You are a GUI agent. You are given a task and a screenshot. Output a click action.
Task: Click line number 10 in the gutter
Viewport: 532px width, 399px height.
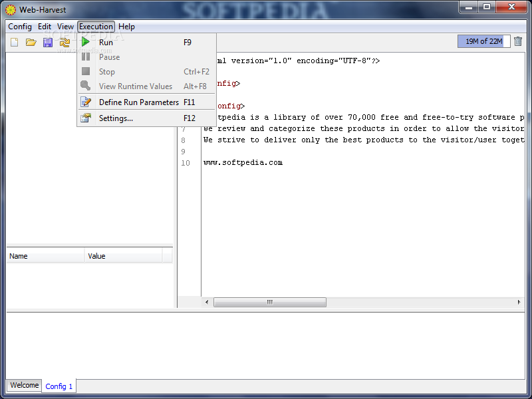[x=186, y=163]
